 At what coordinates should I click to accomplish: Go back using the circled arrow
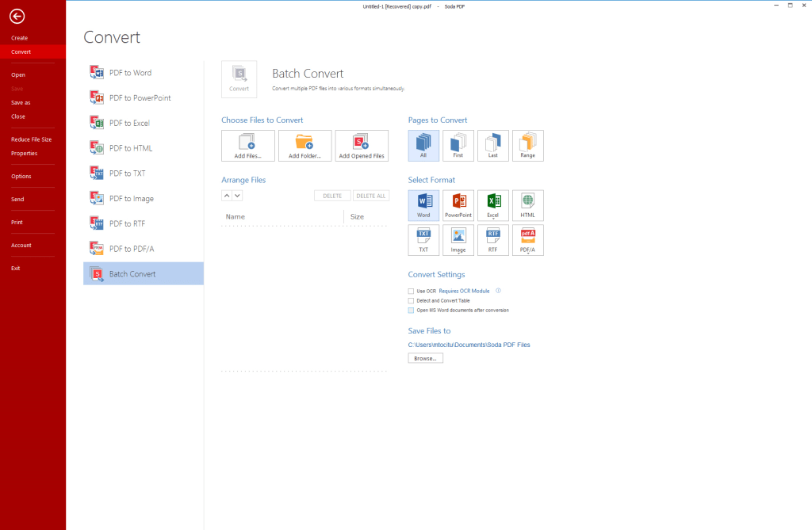tap(17, 17)
